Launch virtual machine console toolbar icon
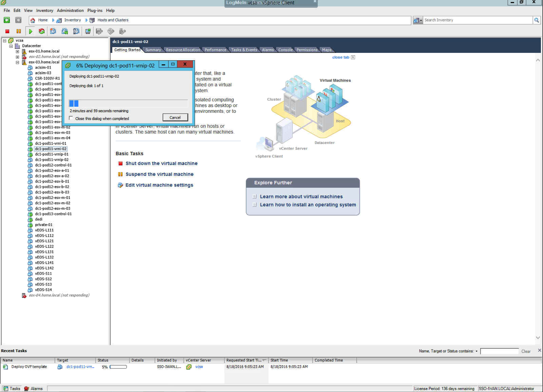Viewport: 543px width, 392px height. pyautogui.click(x=88, y=31)
